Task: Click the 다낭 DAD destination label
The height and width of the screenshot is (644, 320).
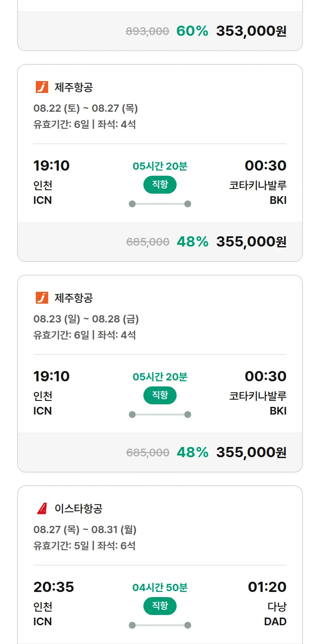Action: (x=275, y=614)
